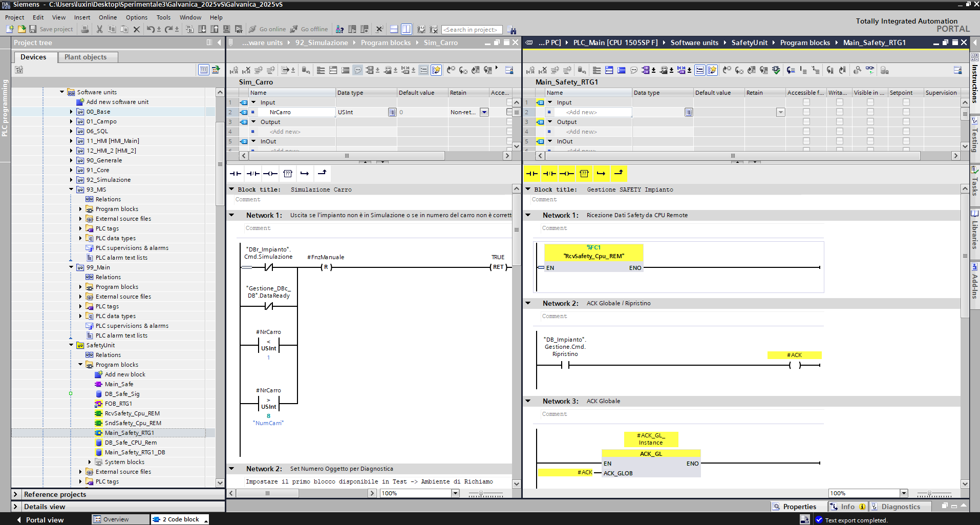Switch to the Plant objects tab
The image size is (980, 525).
[x=86, y=57]
